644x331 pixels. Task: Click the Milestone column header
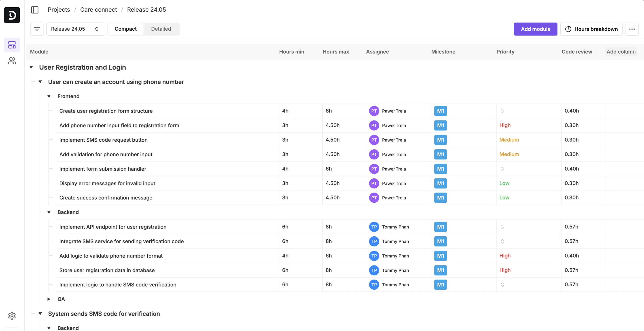tap(443, 52)
